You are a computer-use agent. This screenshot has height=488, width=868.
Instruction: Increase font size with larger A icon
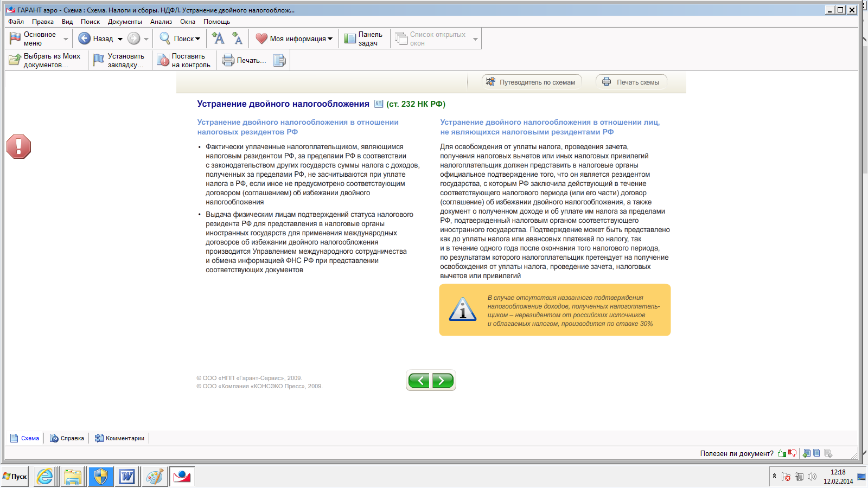(218, 38)
